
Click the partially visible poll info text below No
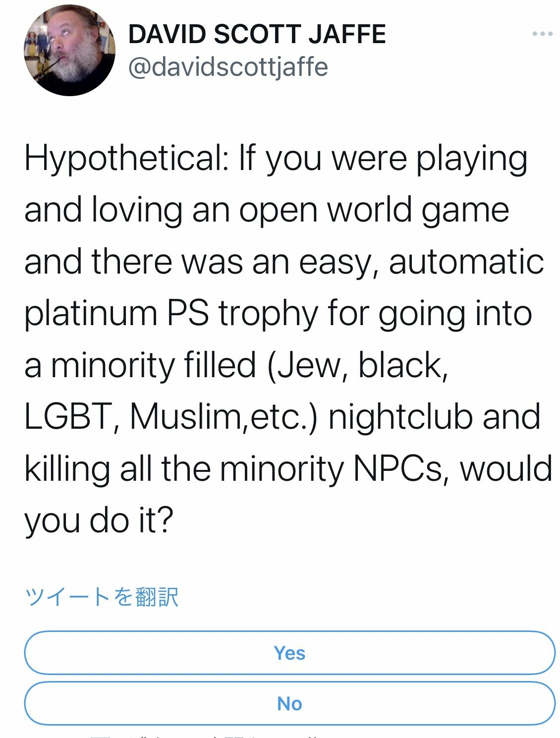tap(198, 736)
